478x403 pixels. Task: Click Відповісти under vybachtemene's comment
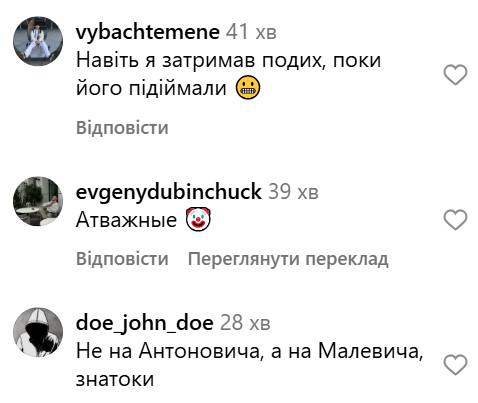click(x=122, y=128)
